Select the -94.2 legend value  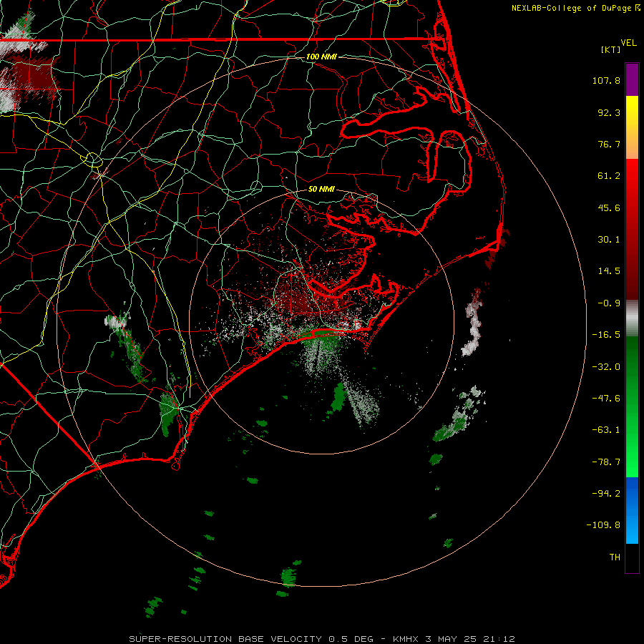(606, 493)
